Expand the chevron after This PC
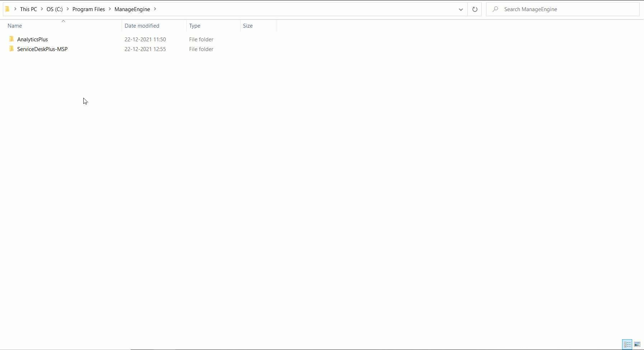 pos(42,9)
